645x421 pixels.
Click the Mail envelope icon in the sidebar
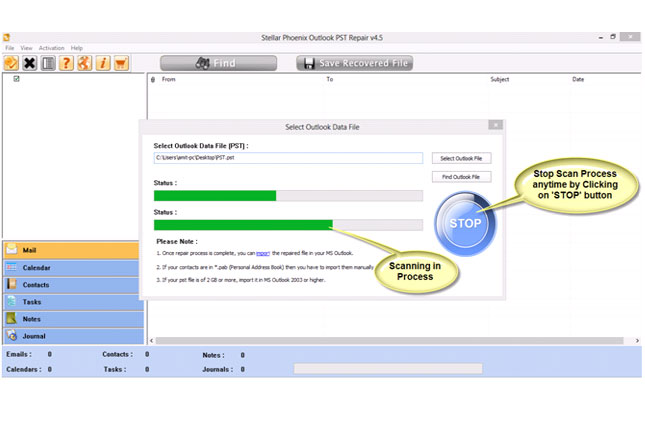[12, 249]
